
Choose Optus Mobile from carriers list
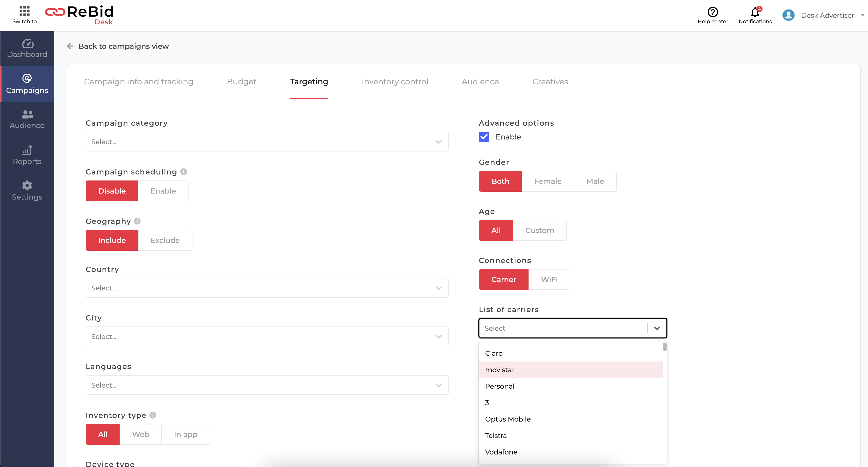click(x=571, y=419)
